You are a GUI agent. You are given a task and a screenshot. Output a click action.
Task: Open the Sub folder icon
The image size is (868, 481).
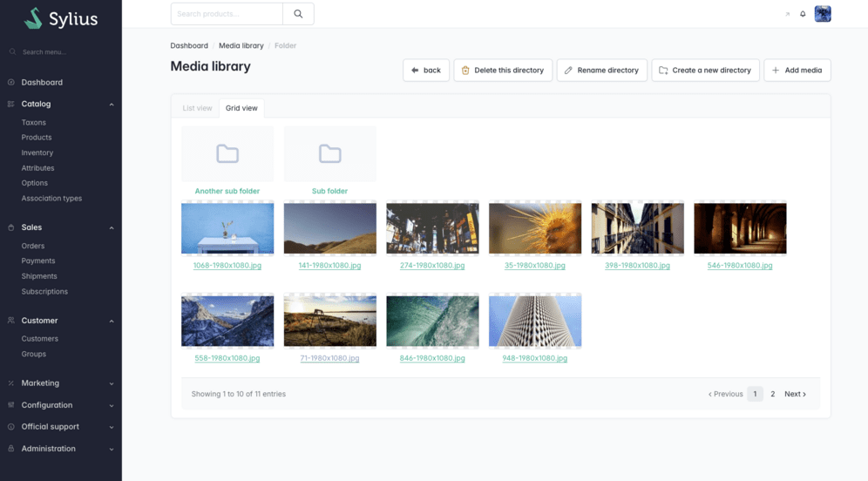[x=330, y=154]
